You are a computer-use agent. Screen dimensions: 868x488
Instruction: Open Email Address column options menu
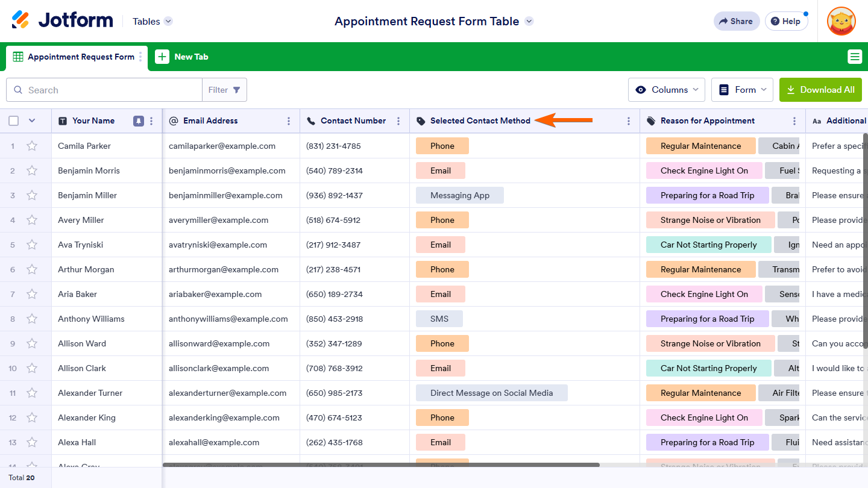tap(289, 120)
